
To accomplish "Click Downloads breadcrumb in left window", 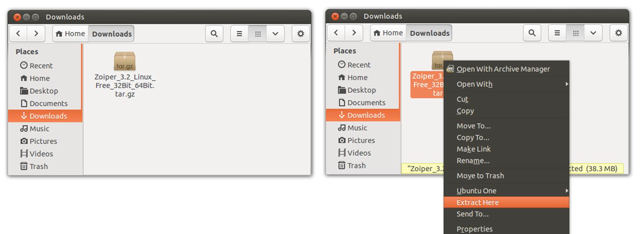I will coord(112,34).
